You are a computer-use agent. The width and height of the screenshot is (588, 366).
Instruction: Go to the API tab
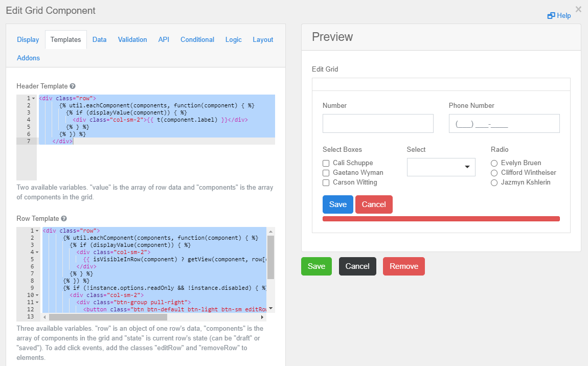(x=164, y=40)
